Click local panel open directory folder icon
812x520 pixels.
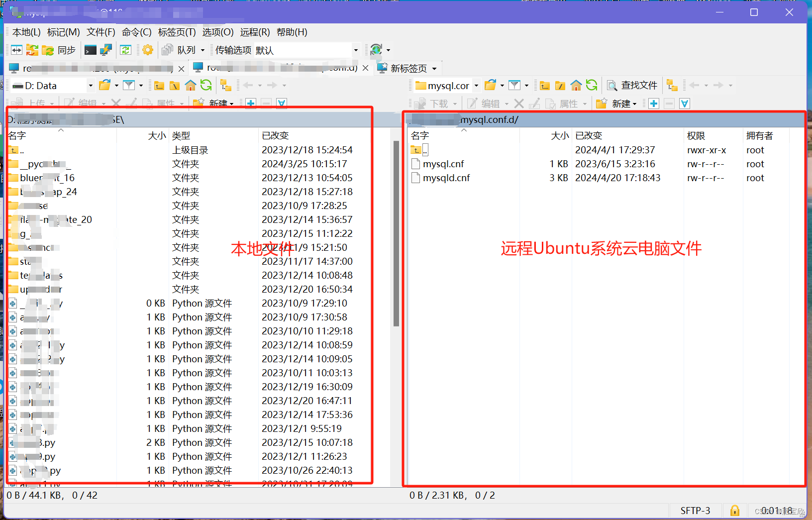point(104,86)
